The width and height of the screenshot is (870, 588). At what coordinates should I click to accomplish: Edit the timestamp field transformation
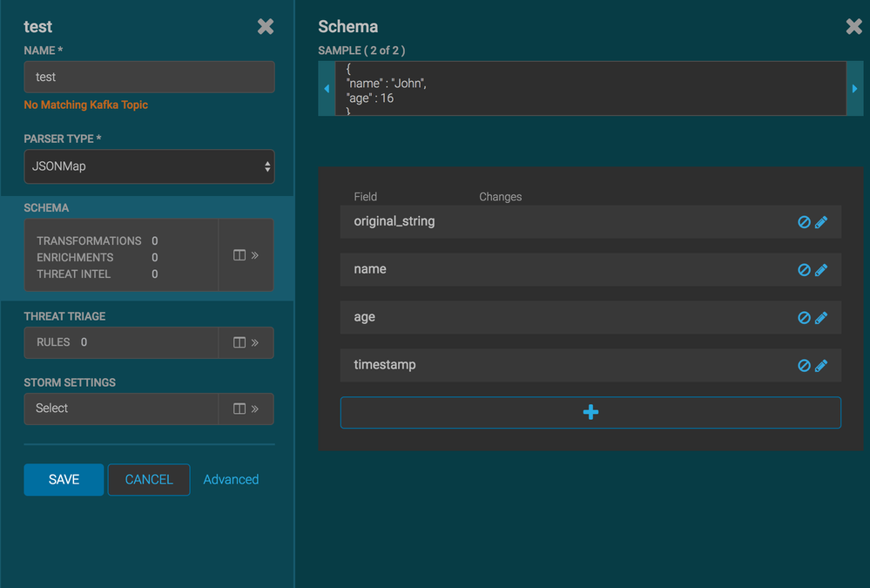(x=820, y=365)
